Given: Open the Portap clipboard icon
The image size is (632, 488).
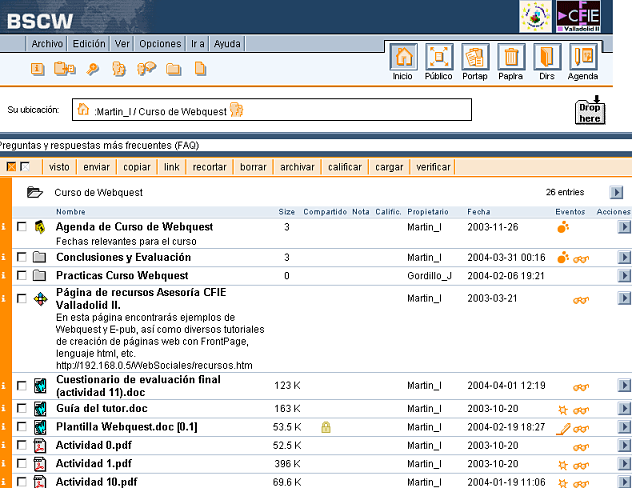Looking at the screenshot, I should tap(475, 61).
